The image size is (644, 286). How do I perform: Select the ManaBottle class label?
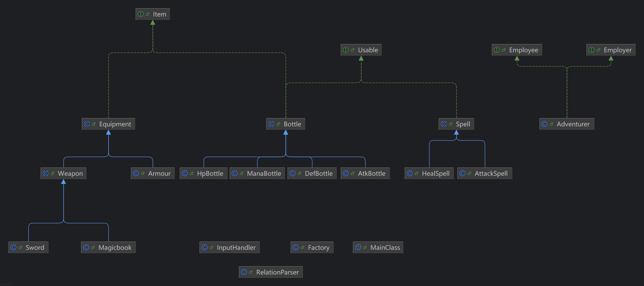click(x=264, y=173)
